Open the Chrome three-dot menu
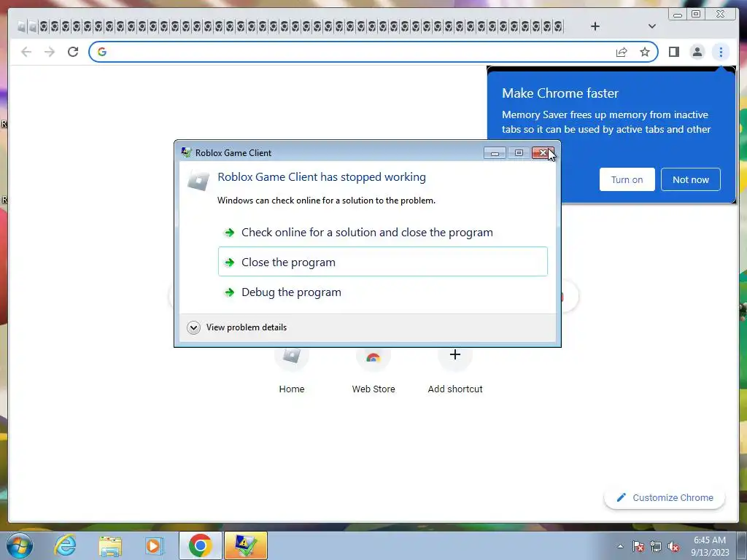 (x=721, y=52)
